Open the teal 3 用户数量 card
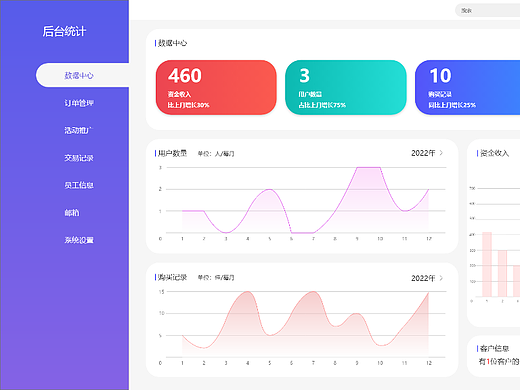Image resolution: width=520 pixels, height=390 pixels. (x=346, y=87)
